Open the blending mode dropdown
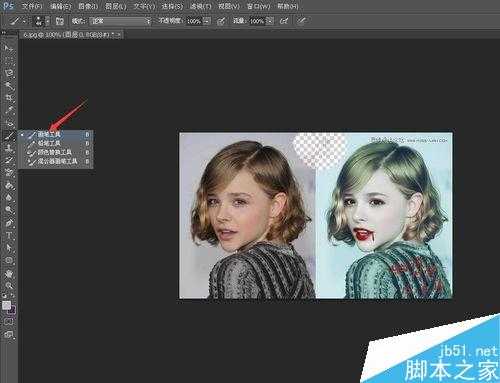This screenshot has height=383, width=500. (120, 21)
